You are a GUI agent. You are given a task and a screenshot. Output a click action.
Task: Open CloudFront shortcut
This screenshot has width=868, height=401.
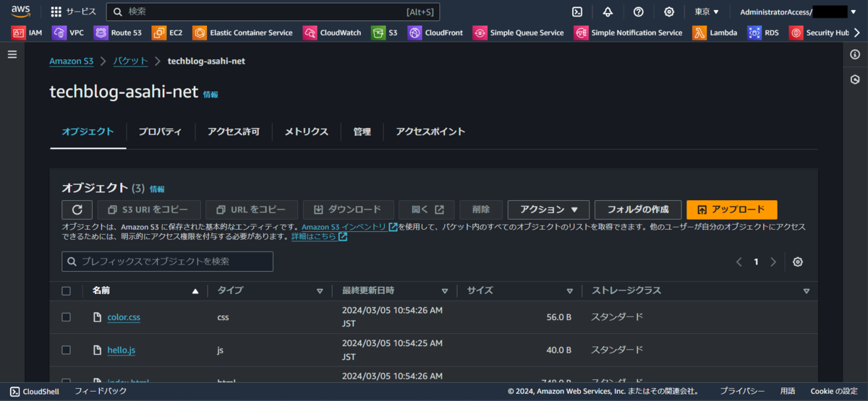coord(435,33)
